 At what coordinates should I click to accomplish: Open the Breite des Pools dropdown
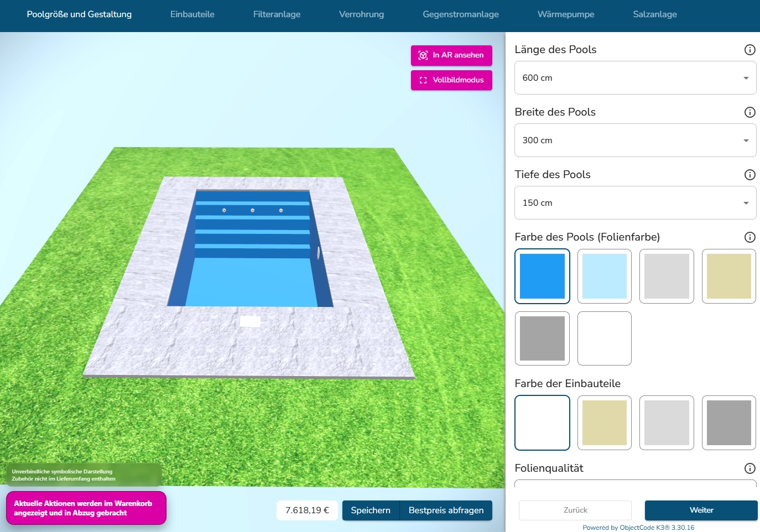tap(635, 140)
